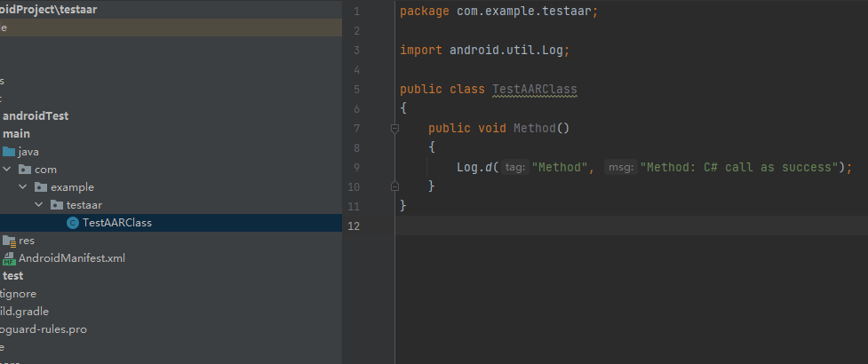This screenshot has width=868, height=364.
Task: Open the build.gradle file
Action: click(x=24, y=312)
